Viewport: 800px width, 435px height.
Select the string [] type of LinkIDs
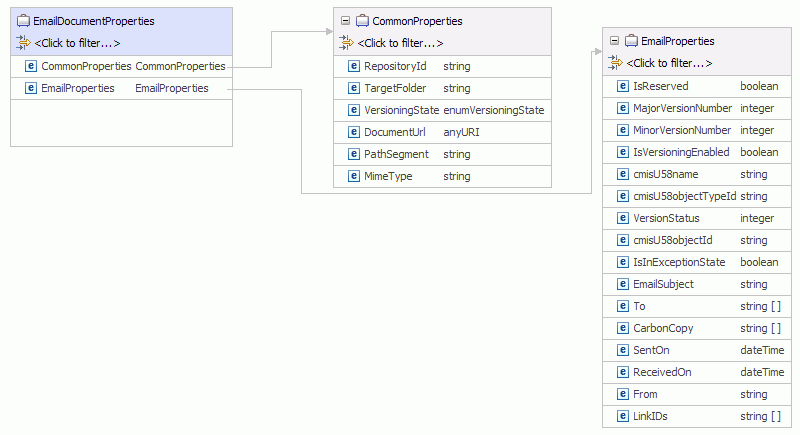[x=760, y=416]
